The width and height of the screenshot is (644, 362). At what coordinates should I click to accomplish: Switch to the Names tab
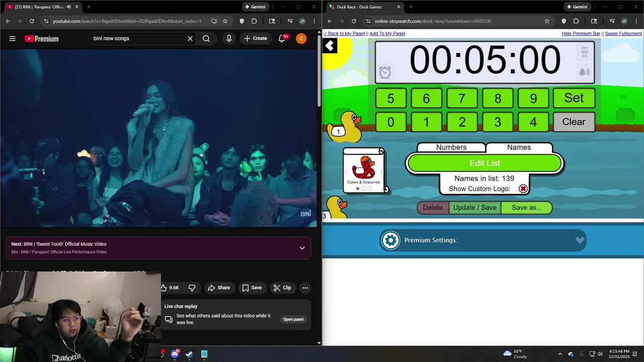(519, 147)
